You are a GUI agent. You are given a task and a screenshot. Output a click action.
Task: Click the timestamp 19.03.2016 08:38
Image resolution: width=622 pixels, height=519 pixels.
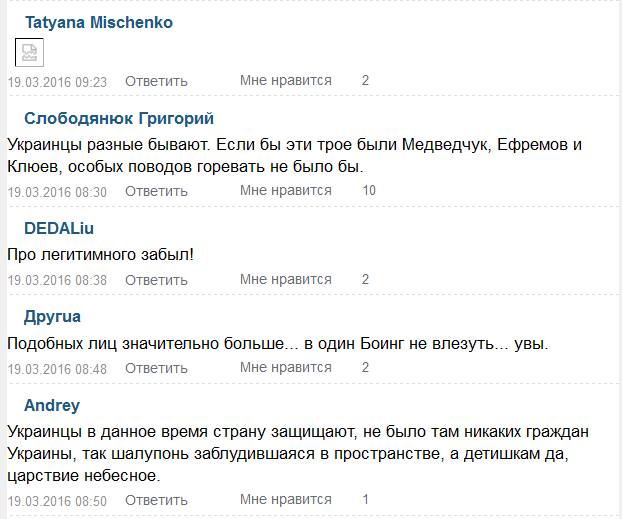(x=57, y=280)
